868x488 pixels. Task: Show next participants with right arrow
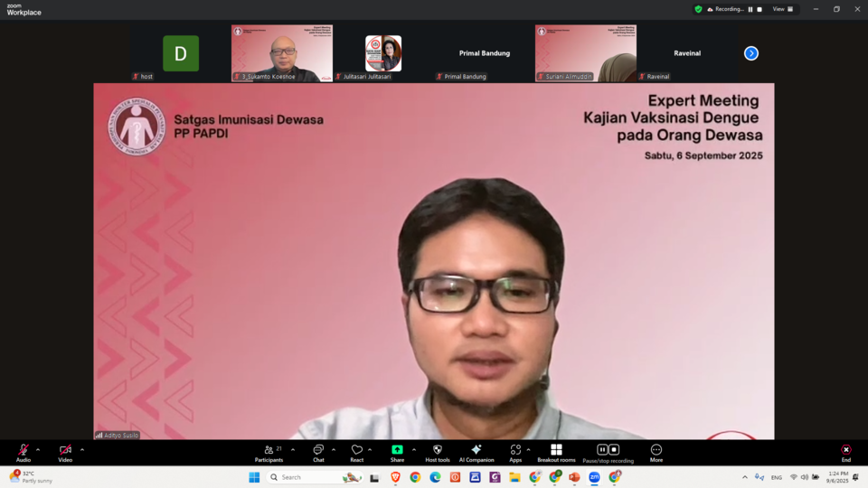750,53
